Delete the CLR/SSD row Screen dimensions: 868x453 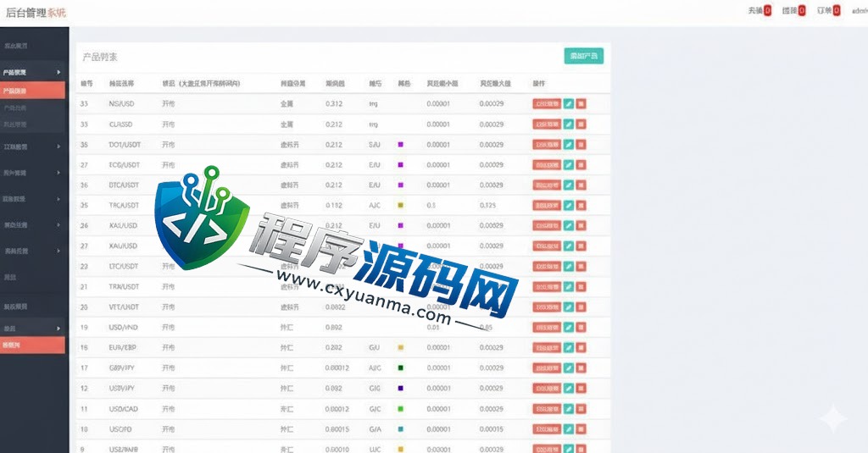point(581,124)
